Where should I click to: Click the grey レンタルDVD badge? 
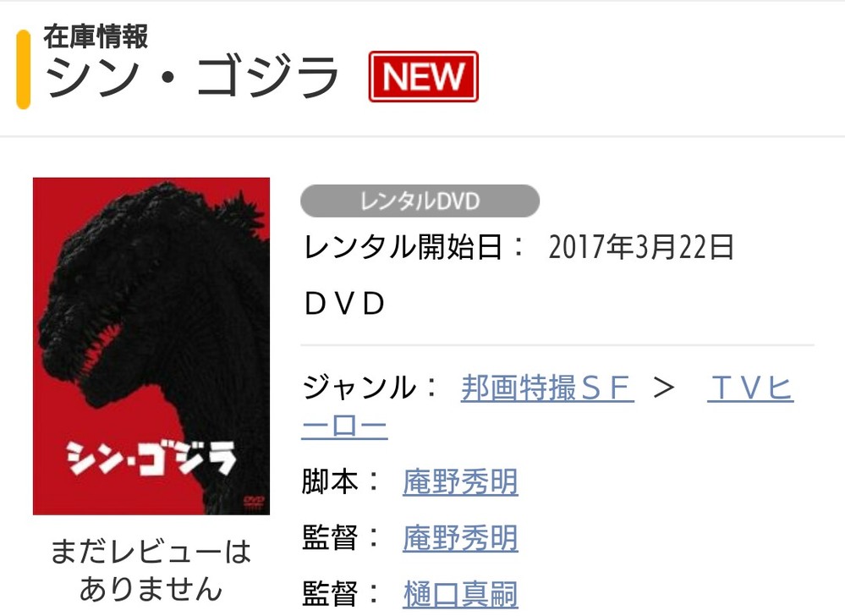[420, 201]
